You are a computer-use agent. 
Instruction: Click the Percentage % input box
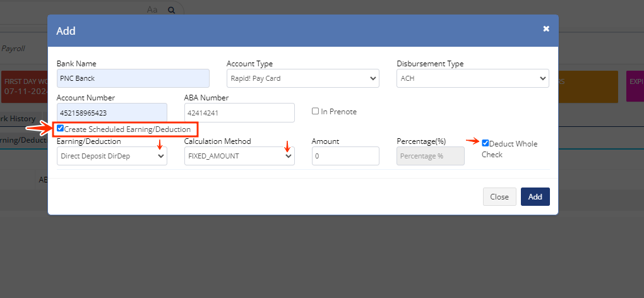tap(430, 156)
